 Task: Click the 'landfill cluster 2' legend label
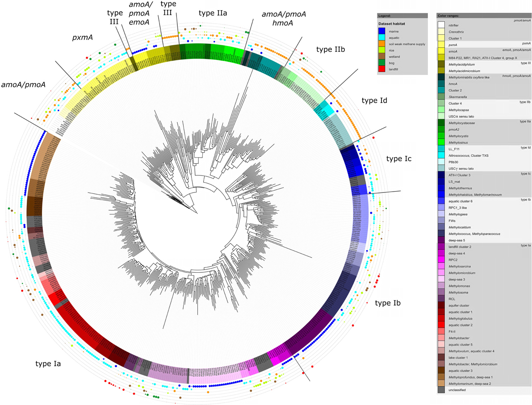point(460,247)
